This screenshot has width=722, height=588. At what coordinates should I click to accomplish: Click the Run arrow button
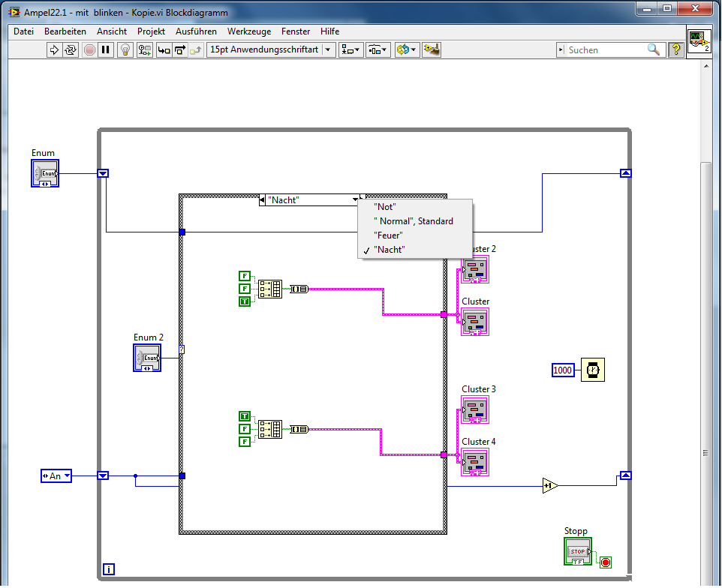(54, 49)
